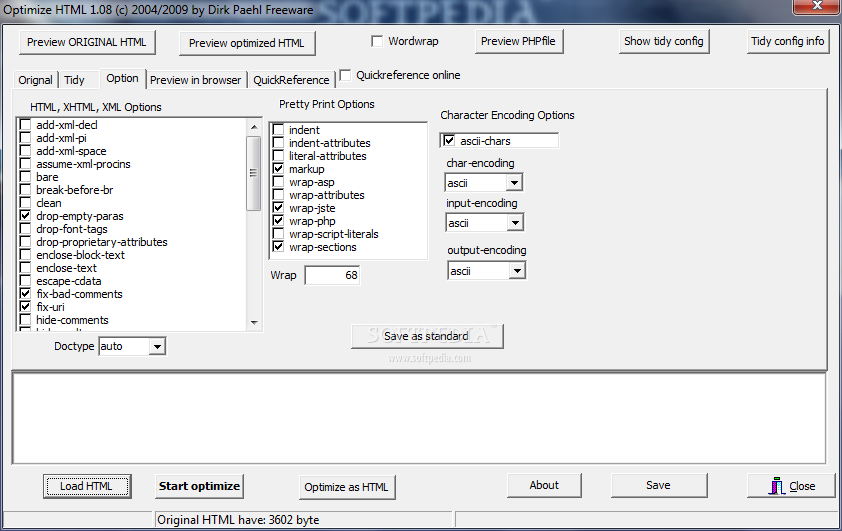Click Optimize as HTML
The height and width of the screenshot is (531, 842).
346,488
